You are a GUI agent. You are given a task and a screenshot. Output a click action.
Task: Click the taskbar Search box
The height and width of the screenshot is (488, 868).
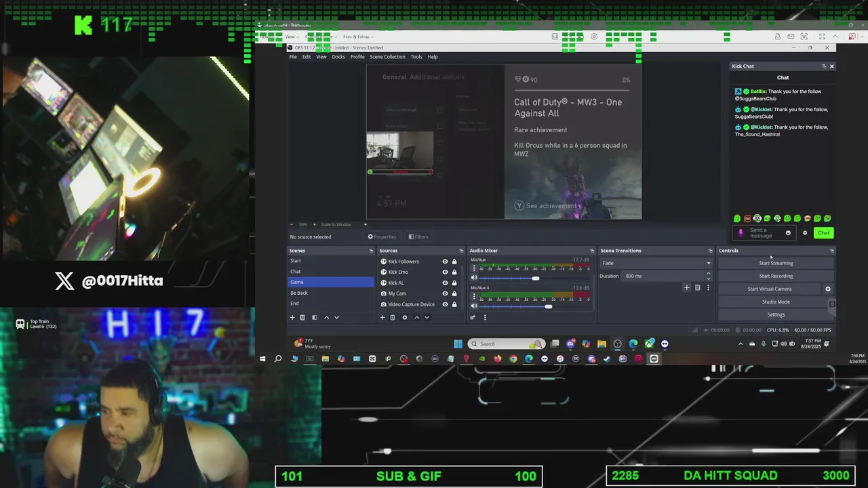tap(505, 344)
